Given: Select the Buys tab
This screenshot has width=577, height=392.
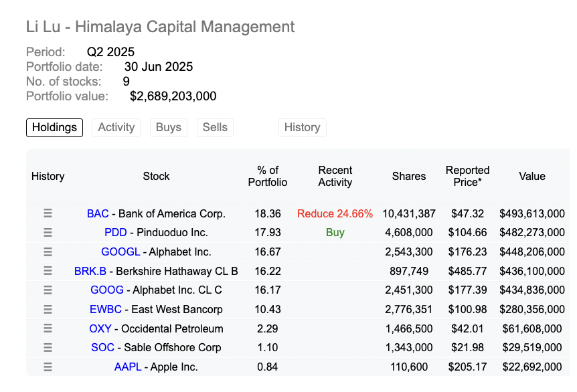Looking at the screenshot, I should click(x=169, y=127).
